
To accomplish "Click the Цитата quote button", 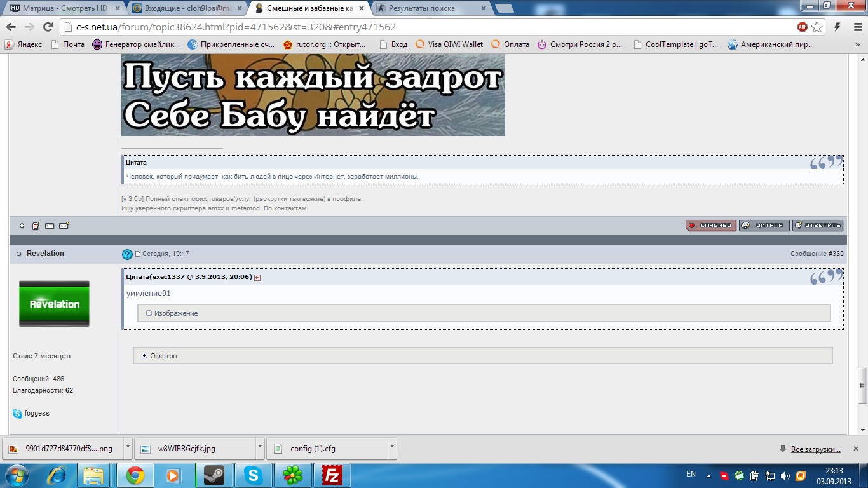I will [764, 226].
